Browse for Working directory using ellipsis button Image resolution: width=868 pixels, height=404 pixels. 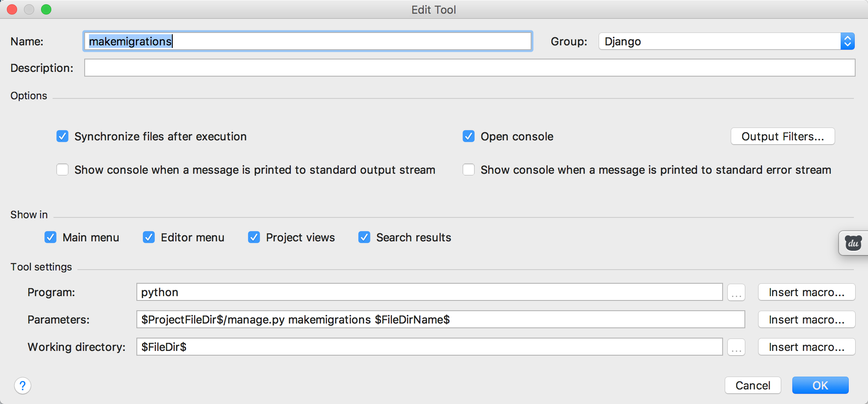(x=736, y=347)
